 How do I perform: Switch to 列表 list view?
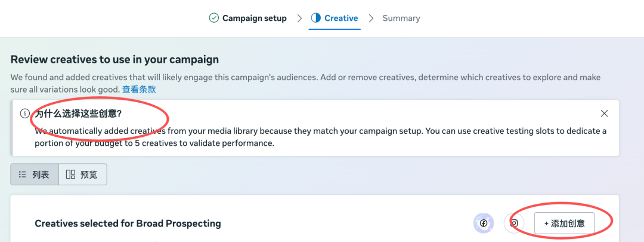coord(35,174)
